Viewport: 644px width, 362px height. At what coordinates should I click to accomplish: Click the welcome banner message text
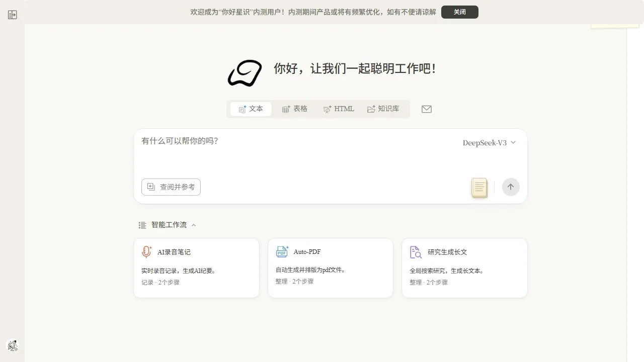313,12
